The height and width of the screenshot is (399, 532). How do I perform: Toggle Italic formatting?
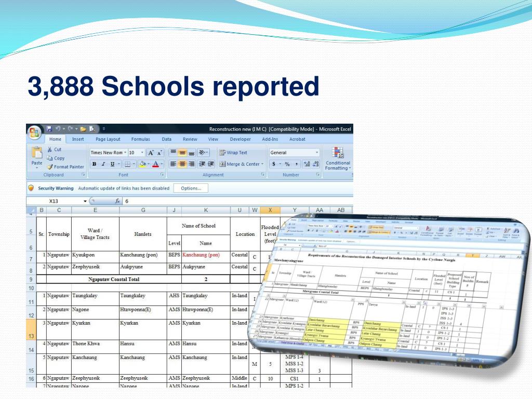coord(103,164)
